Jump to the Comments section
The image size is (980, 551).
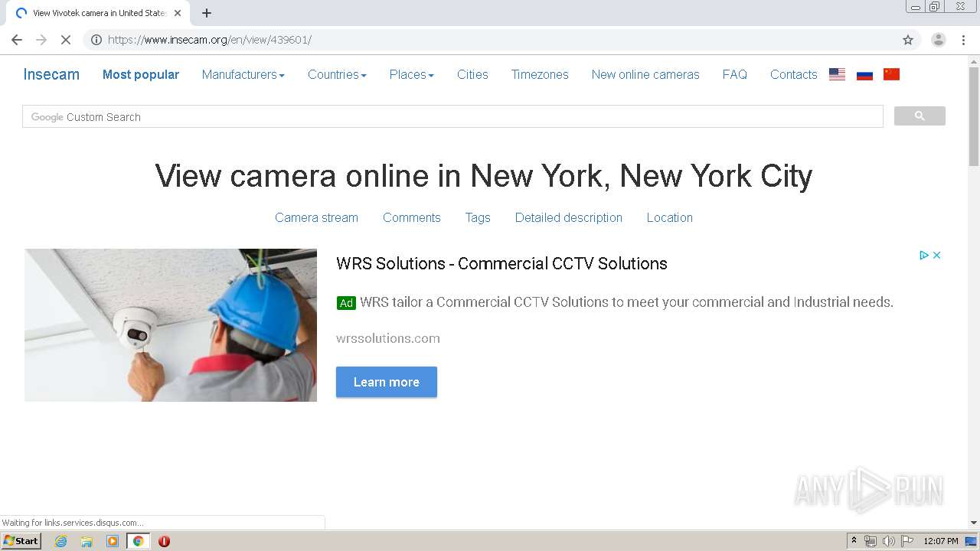pyautogui.click(x=412, y=217)
